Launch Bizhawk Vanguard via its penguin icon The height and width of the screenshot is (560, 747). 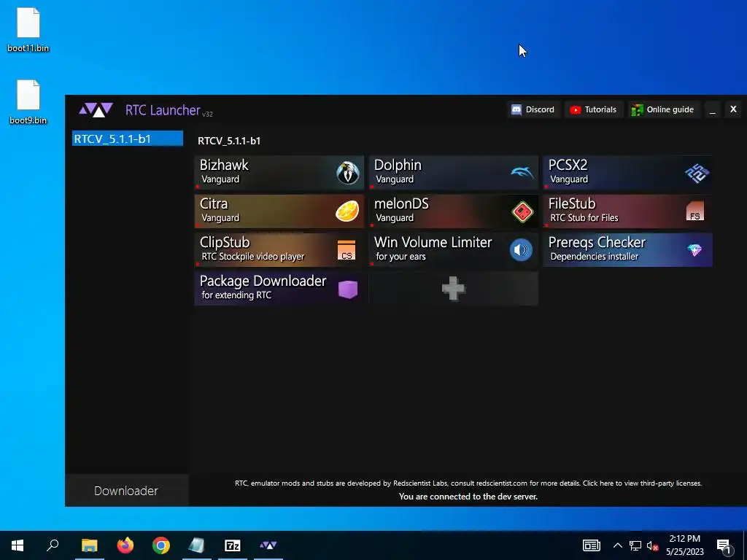348,172
